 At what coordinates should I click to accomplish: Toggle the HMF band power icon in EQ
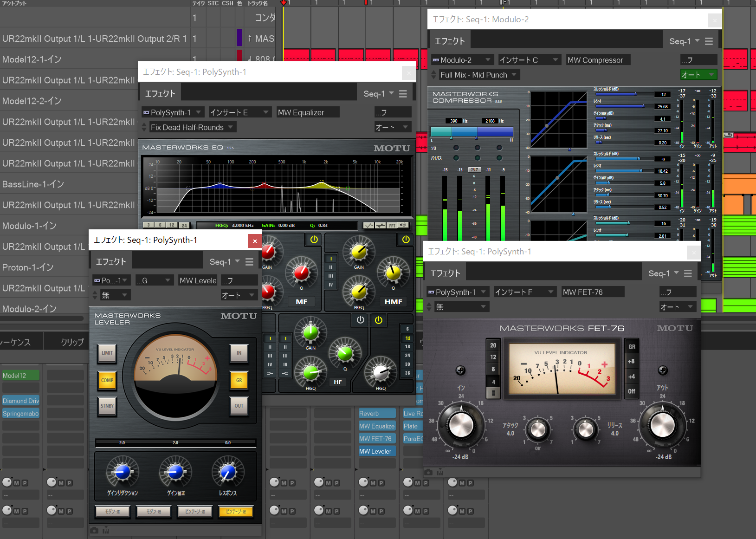406,240
